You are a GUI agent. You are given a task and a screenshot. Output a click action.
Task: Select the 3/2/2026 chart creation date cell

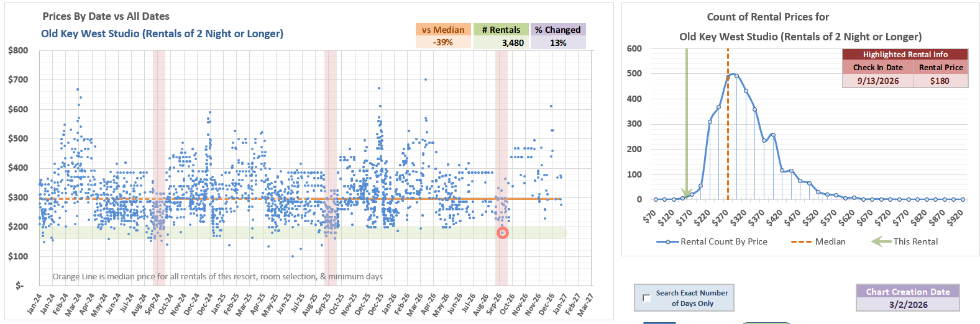[908, 305]
